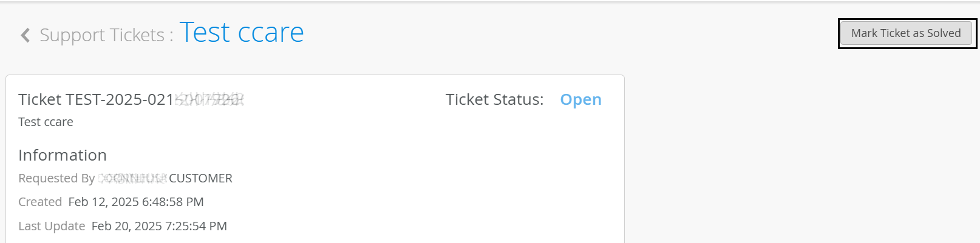
Task: Click the Ticket Status label
Action: [x=494, y=99]
